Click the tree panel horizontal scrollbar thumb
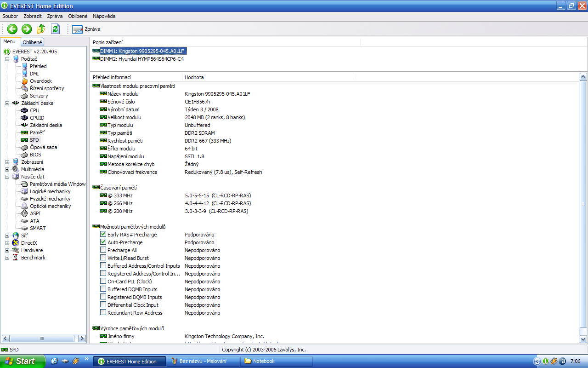The image size is (588, 368). pos(42,339)
